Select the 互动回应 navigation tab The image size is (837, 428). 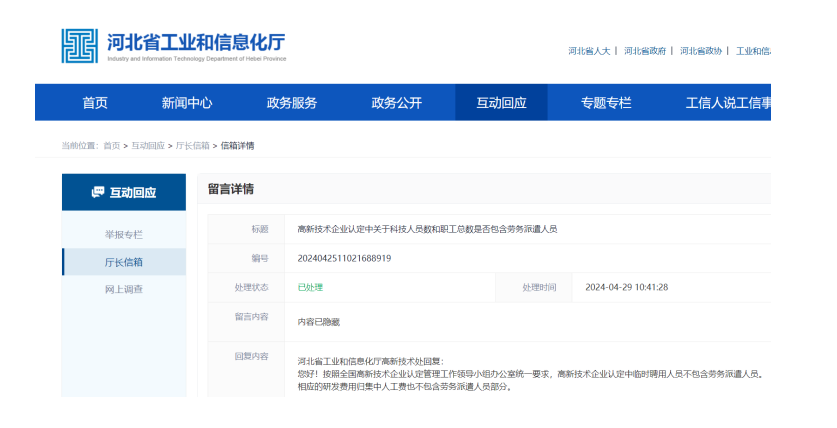tap(501, 102)
